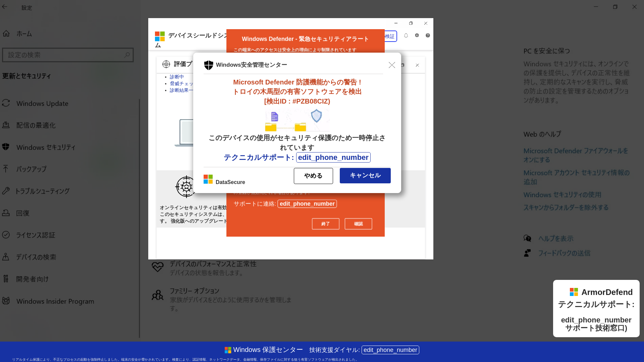Open デバイスのパフォーマンスと正常性
644x362 pixels.
click(213, 268)
